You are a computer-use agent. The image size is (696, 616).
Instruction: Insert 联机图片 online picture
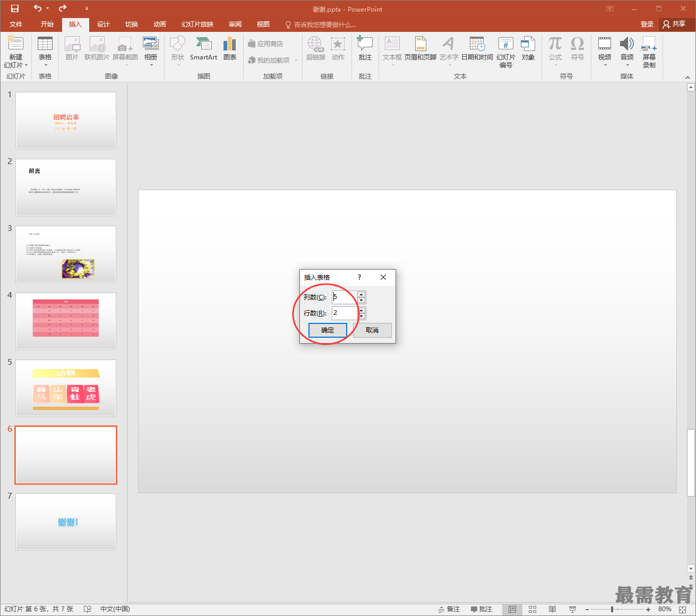tap(97, 49)
